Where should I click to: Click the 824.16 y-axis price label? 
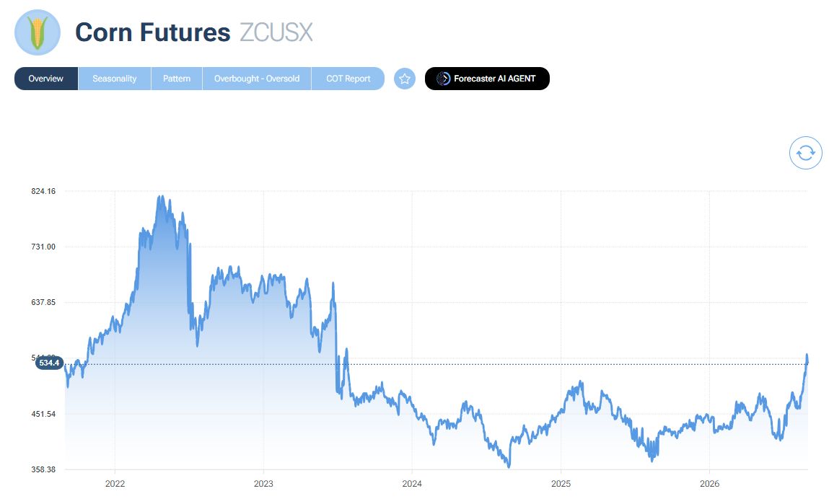pyautogui.click(x=43, y=191)
